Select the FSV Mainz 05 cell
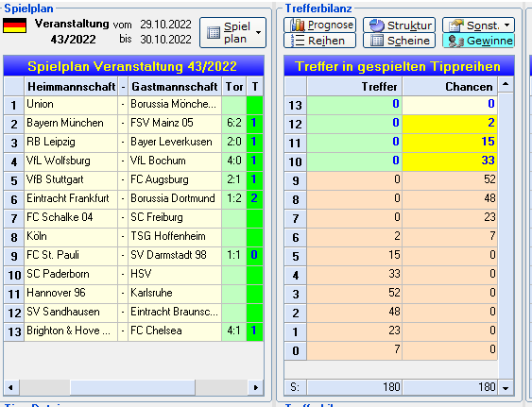Image resolution: width=532 pixels, height=407 pixels. pos(175,124)
